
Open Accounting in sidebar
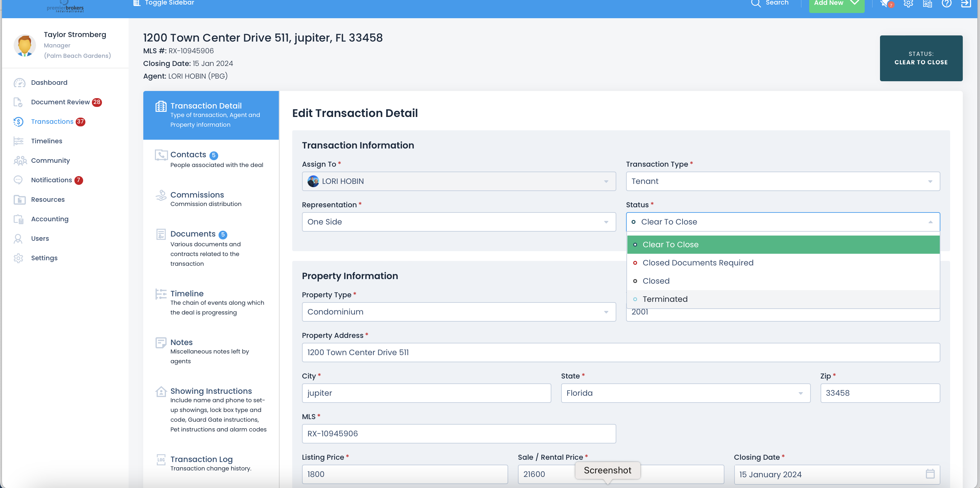pyautogui.click(x=50, y=219)
